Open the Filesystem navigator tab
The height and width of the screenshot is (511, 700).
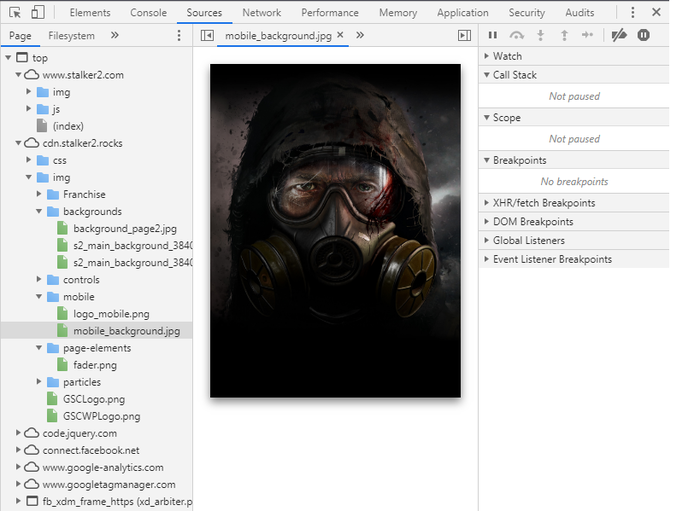(x=71, y=35)
